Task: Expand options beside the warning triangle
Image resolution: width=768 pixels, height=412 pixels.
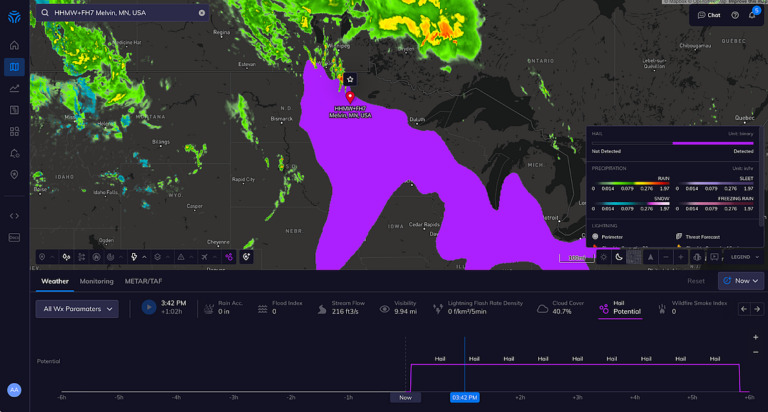Action: 192,257
